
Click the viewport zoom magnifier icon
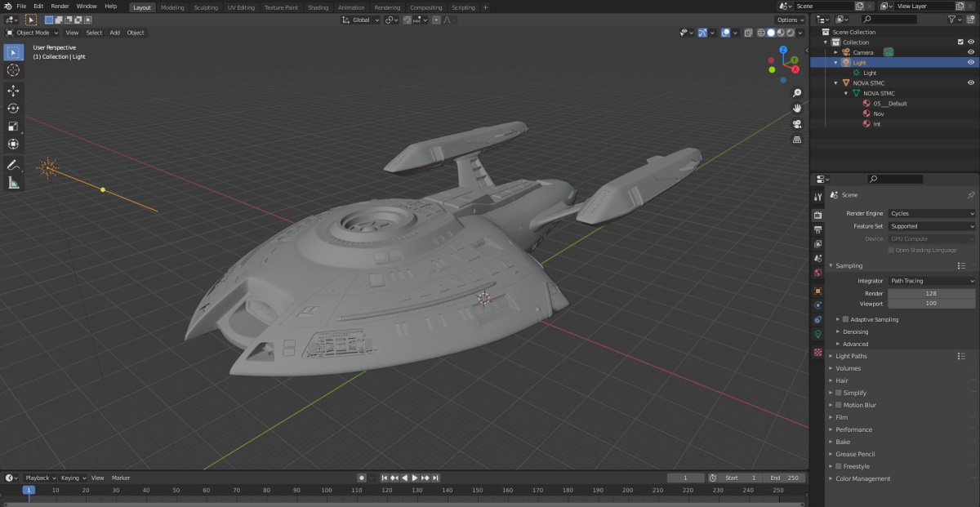[797, 93]
